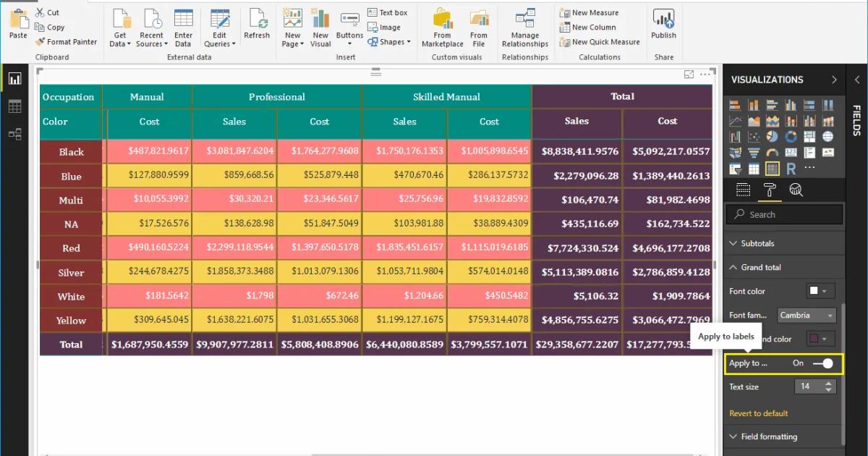Select the treemap visualization icon
The image size is (868, 456).
coord(809,136)
